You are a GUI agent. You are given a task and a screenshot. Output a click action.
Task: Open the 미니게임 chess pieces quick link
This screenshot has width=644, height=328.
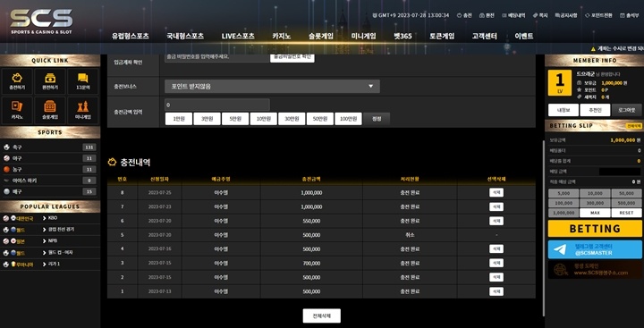pyautogui.click(x=83, y=111)
